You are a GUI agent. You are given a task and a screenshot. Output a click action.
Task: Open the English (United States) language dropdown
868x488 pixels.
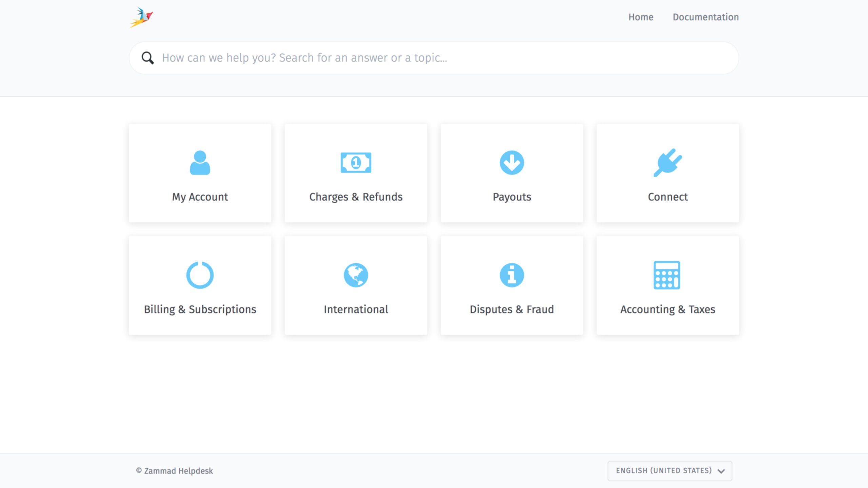tap(663, 471)
